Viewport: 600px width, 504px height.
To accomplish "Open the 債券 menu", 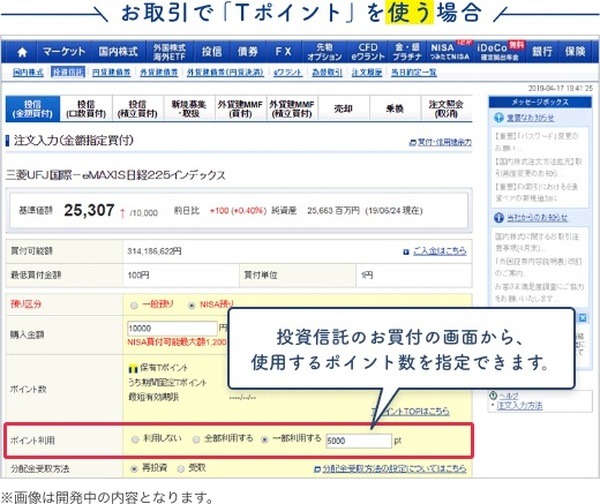I will (x=248, y=52).
